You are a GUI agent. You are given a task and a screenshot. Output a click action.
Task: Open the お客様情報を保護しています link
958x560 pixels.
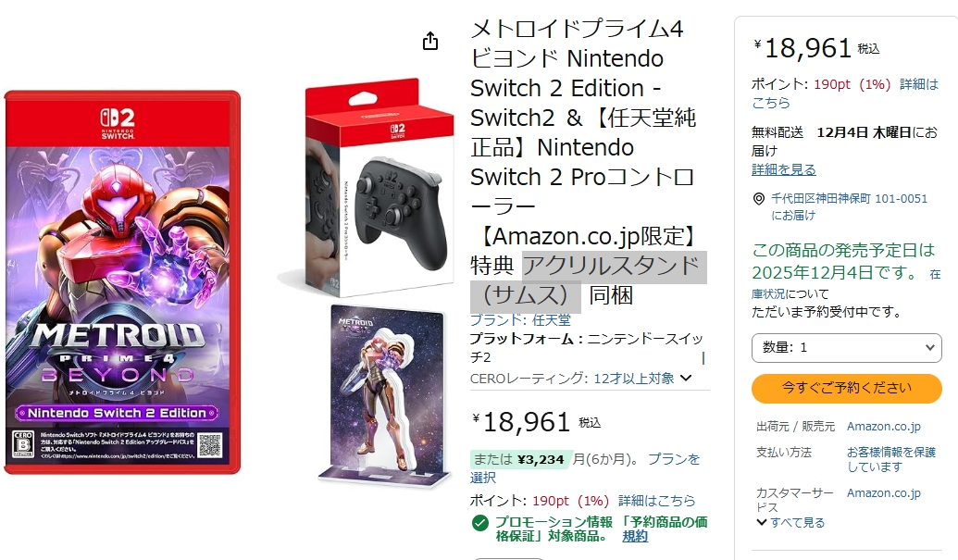(x=890, y=459)
